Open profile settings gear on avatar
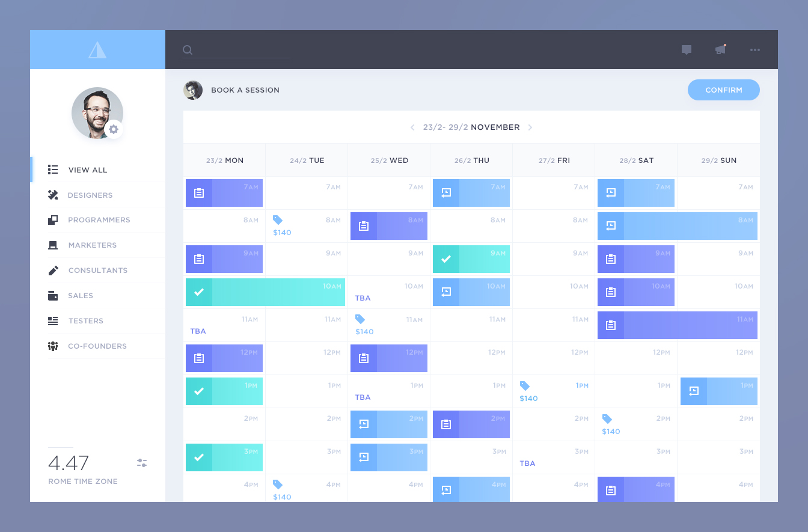The height and width of the screenshot is (532, 808). (x=114, y=129)
